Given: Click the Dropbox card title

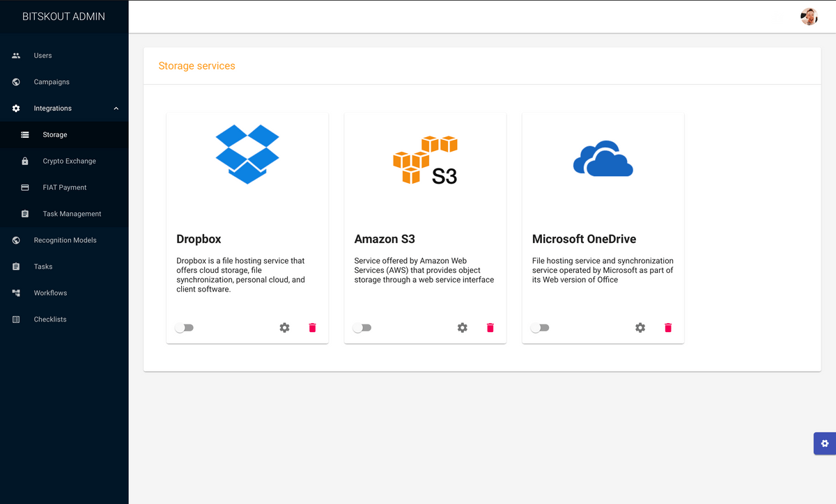Looking at the screenshot, I should [199, 239].
